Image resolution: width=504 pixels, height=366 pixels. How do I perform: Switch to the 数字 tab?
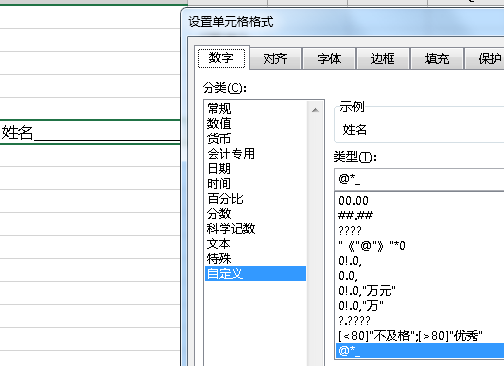pyautogui.click(x=222, y=58)
